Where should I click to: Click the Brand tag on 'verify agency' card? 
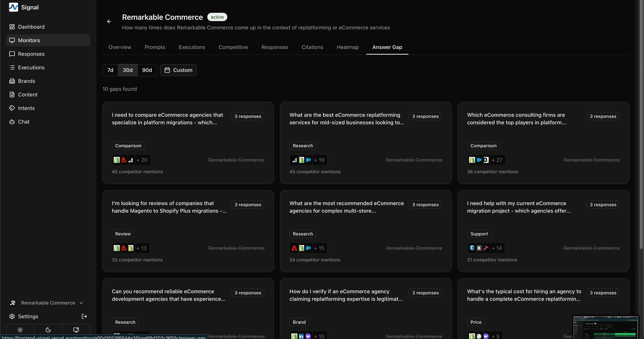[299, 322]
